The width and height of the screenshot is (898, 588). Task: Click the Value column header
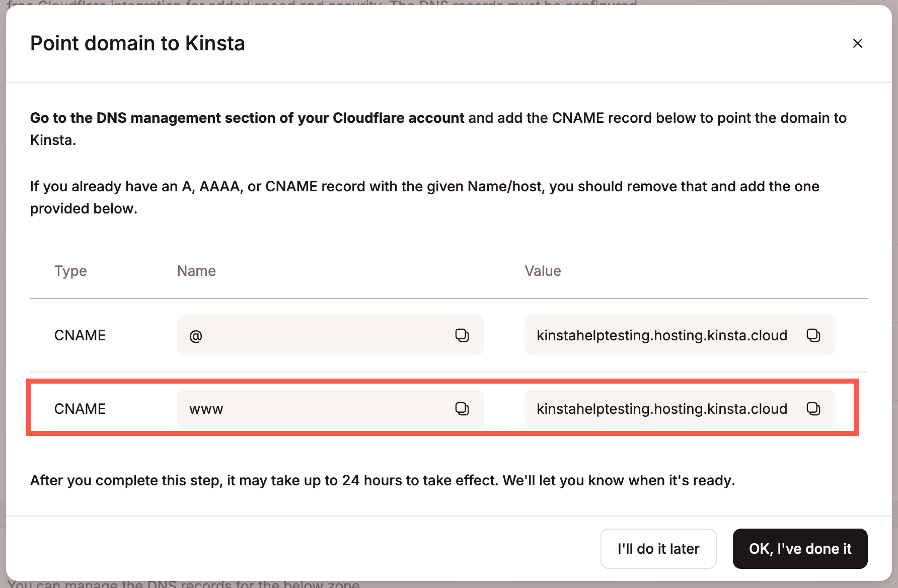[x=543, y=271]
